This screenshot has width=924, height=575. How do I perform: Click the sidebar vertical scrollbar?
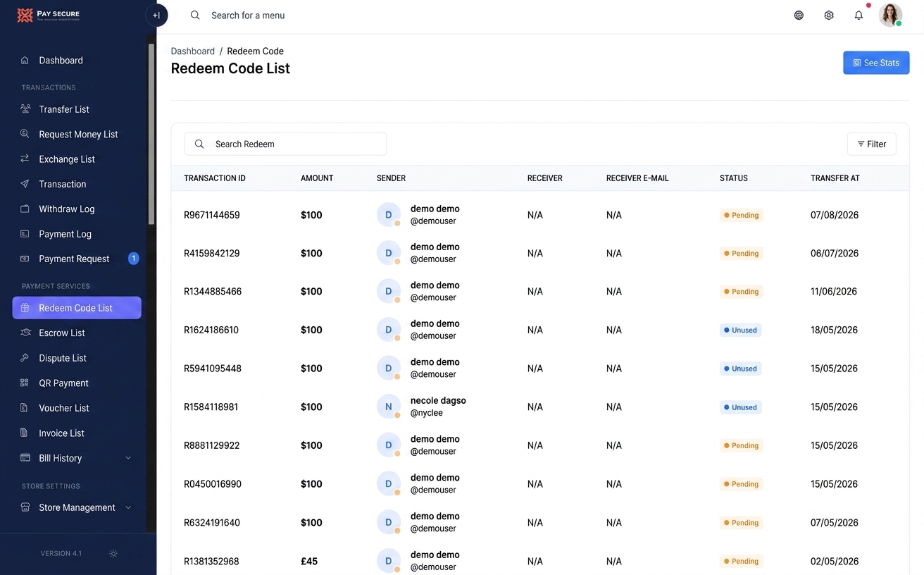(x=151, y=134)
